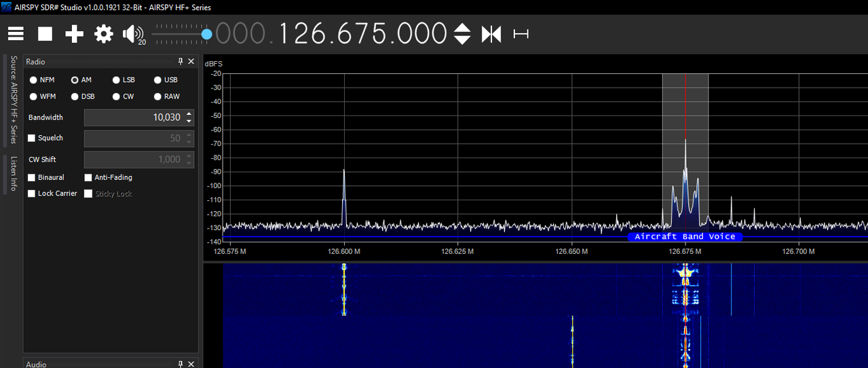The height and width of the screenshot is (368, 868).
Task: Enable the Binaural checkbox
Action: 31,177
